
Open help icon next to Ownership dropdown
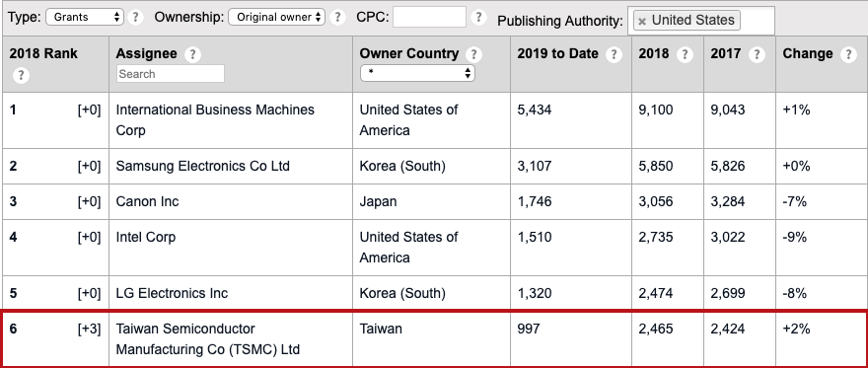click(x=337, y=17)
